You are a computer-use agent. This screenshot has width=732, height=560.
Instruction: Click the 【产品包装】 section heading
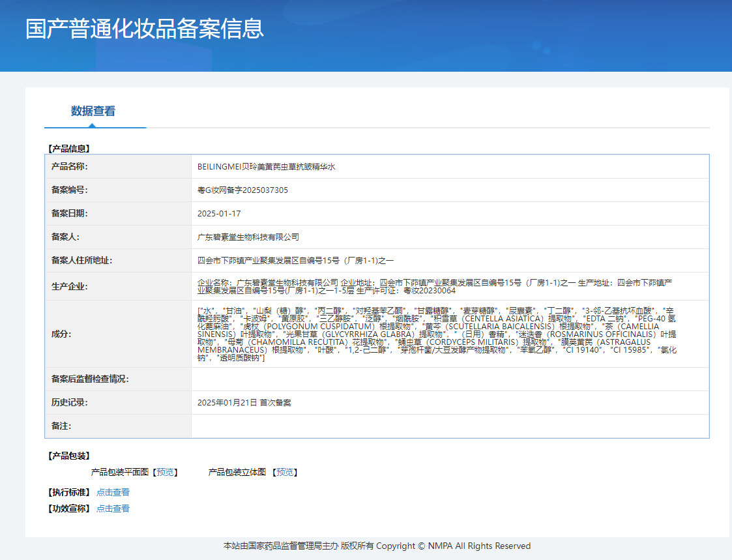68,456
